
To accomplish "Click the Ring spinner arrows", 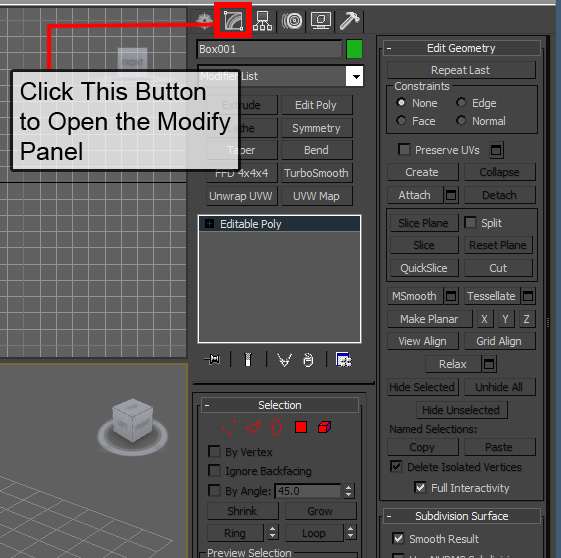I will [272, 532].
